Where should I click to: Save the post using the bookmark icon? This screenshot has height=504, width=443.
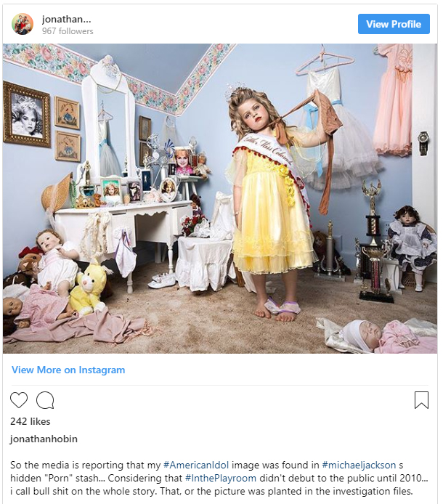(421, 400)
